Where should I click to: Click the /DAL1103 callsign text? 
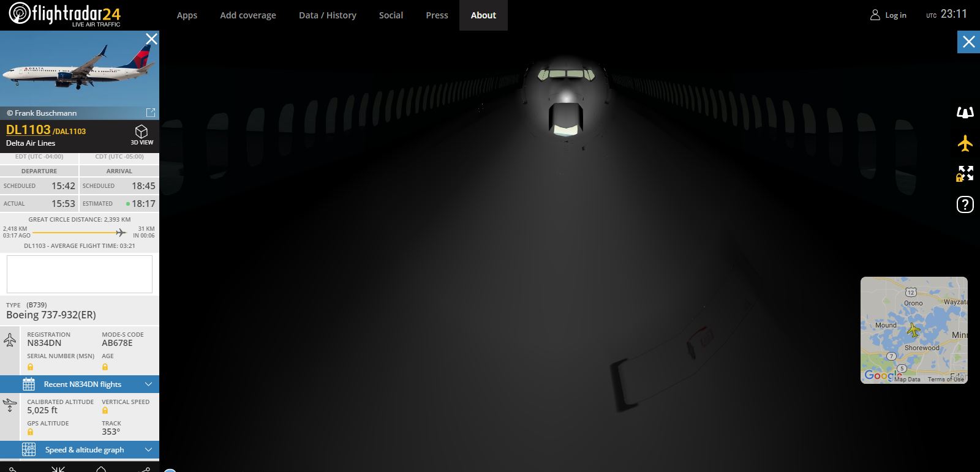click(69, 131)
